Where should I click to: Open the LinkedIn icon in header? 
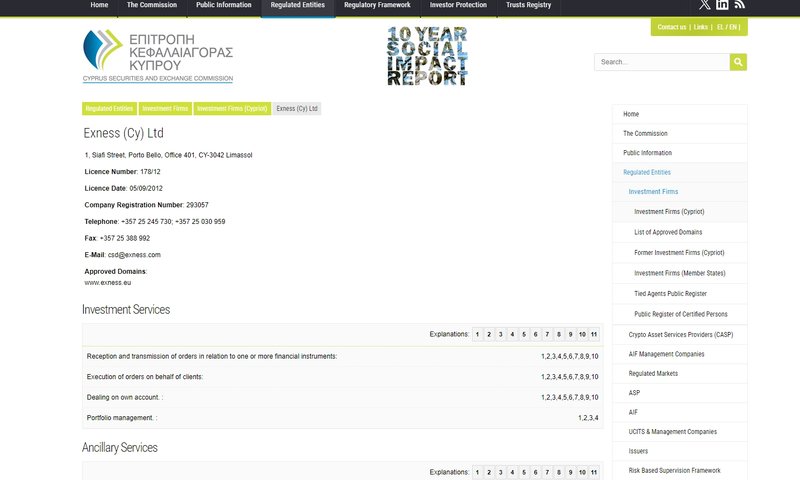(722, 5)
